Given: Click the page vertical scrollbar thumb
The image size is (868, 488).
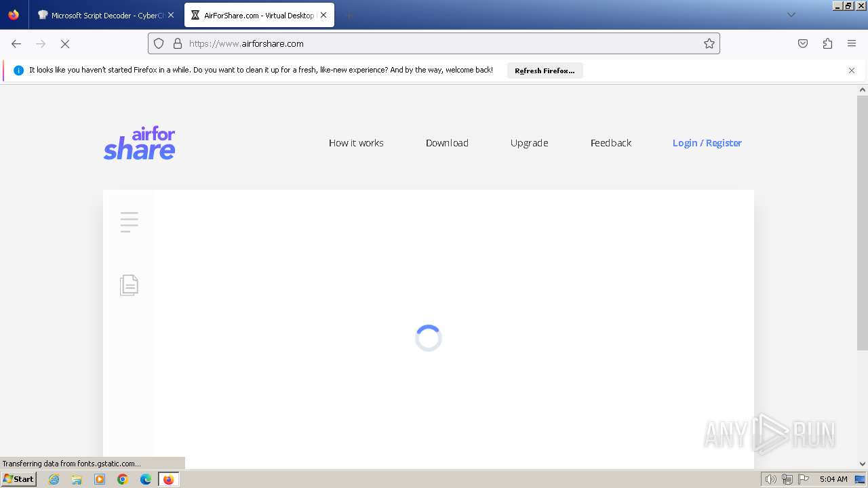Looking at the screenshot, I should click(x=863, y=223).
